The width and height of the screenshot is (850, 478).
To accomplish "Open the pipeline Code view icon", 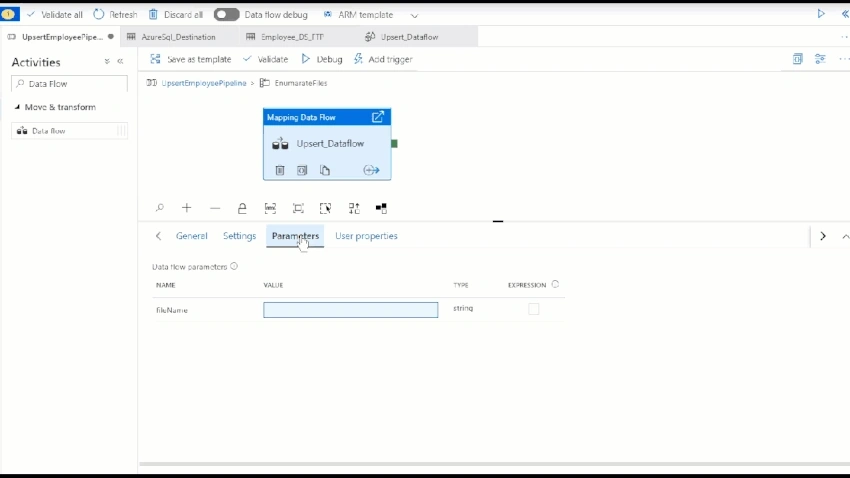I will pos(797,59).
